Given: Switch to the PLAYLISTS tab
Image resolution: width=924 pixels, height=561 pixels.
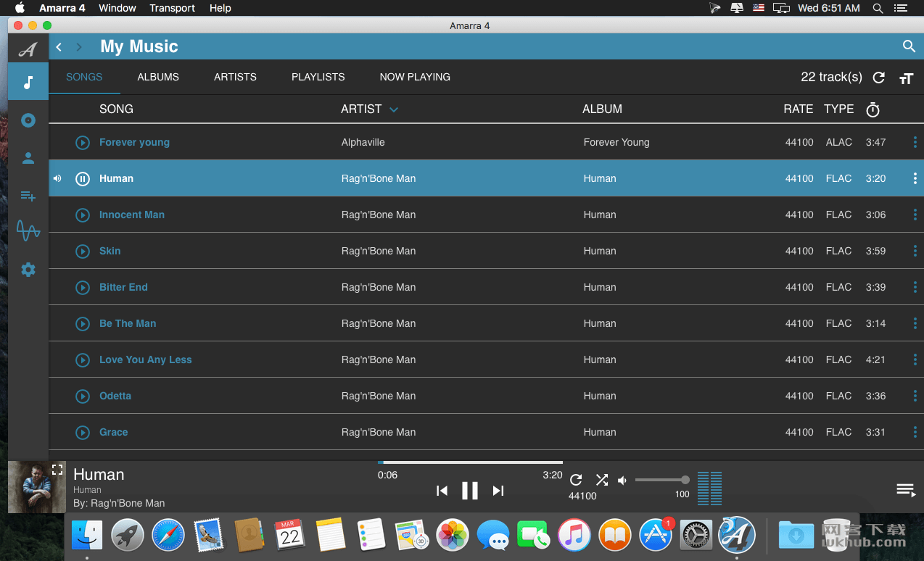Looking at the screenshot, I should click(x=318, y=77).
